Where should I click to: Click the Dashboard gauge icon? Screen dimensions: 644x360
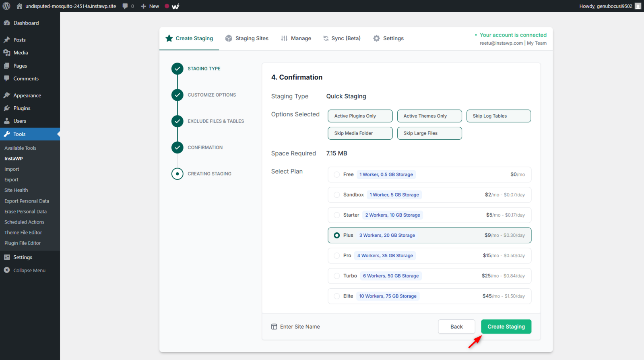7,23
